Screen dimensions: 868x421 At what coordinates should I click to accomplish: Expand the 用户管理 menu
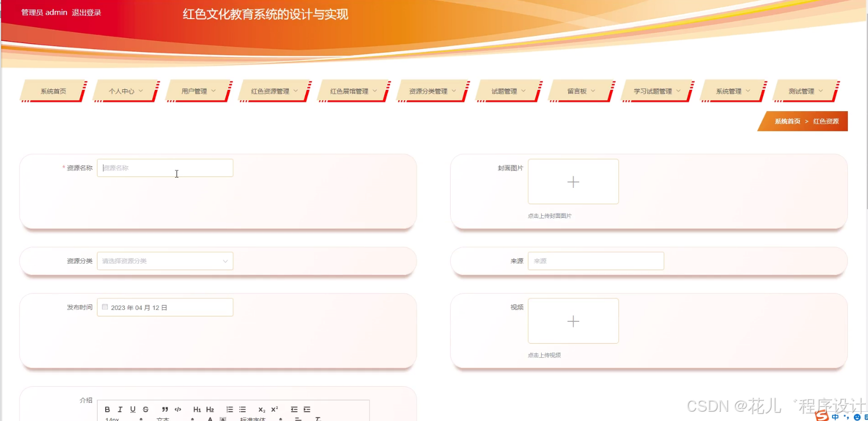[198, 91]
